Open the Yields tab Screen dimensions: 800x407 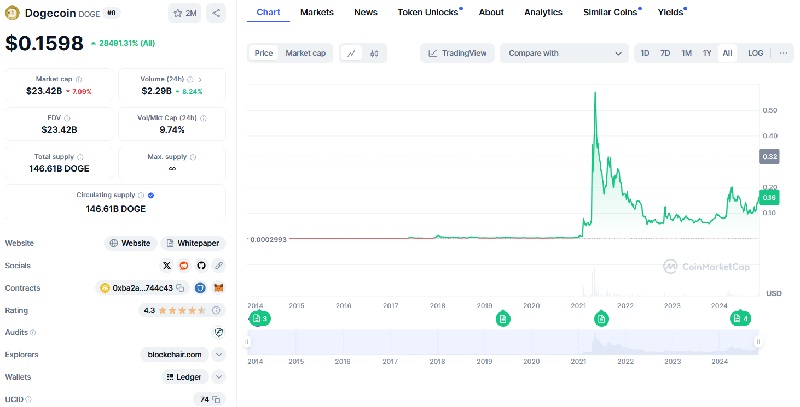672,12
